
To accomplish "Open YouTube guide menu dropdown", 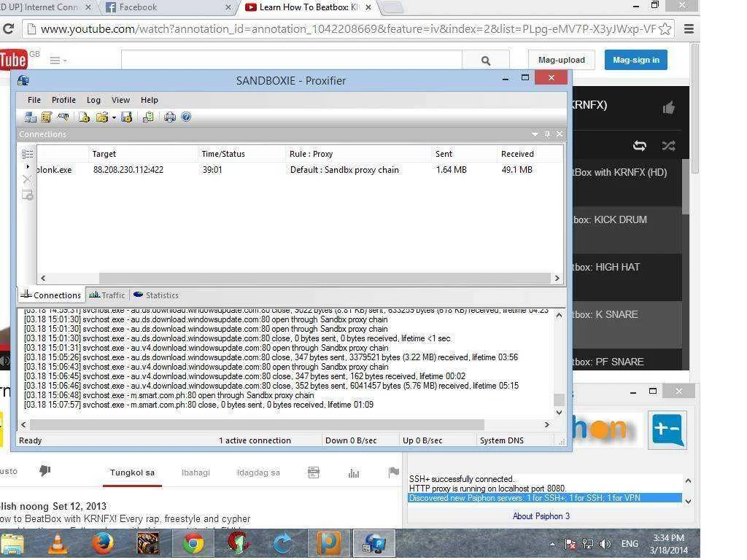I will coord(58,61).
